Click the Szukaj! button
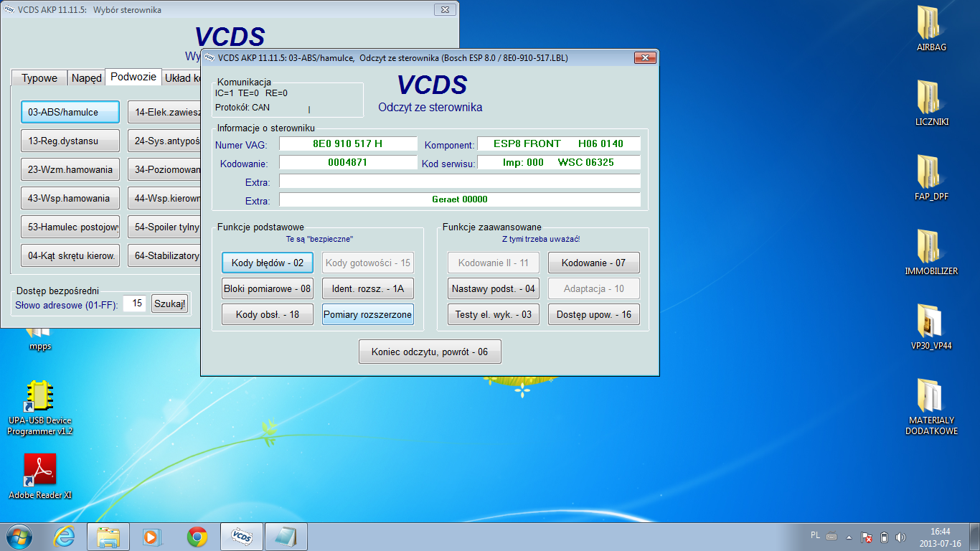Image resolution: width=980 pixels, height=551 pixels. pyautogui.click(x=169, y=304)
